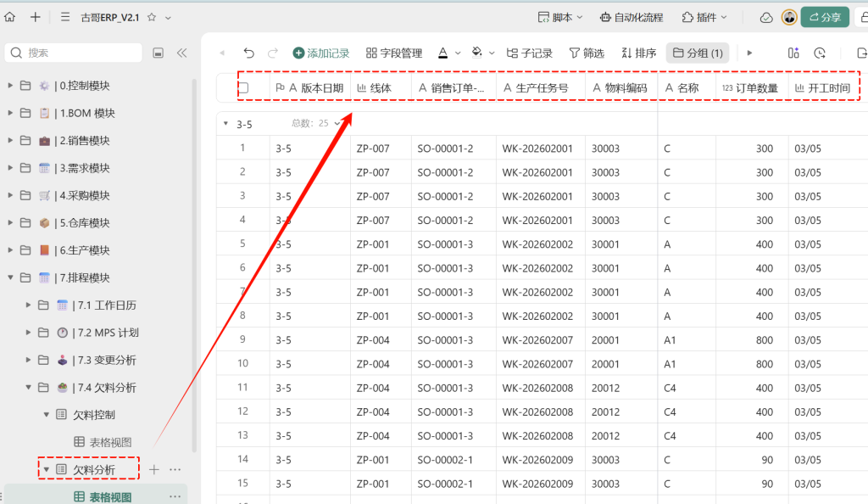The width and height of the screenshot is (868, 504).
Task: Select 5.仓库模块 folder
Action: (85, 222)
